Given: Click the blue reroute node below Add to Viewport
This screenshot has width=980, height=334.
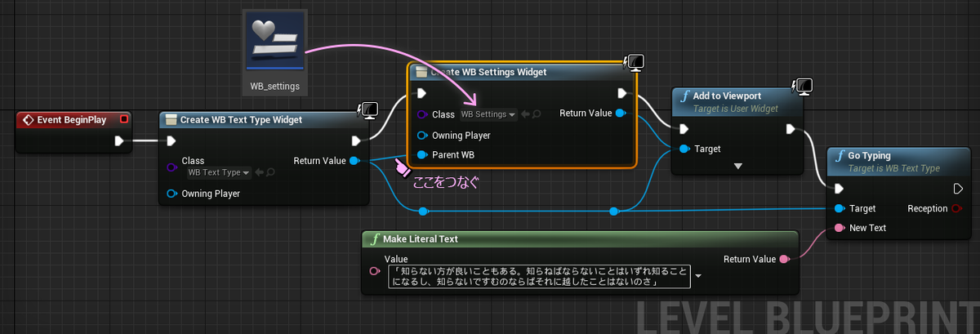Looking at the screenshot, I should point(613,212).
